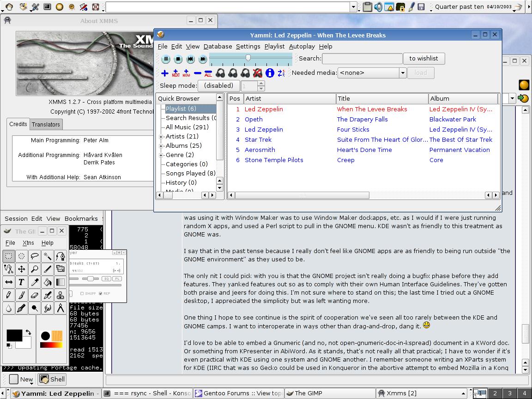Click the crossed-out headphones stop prelisten icon

258,73
